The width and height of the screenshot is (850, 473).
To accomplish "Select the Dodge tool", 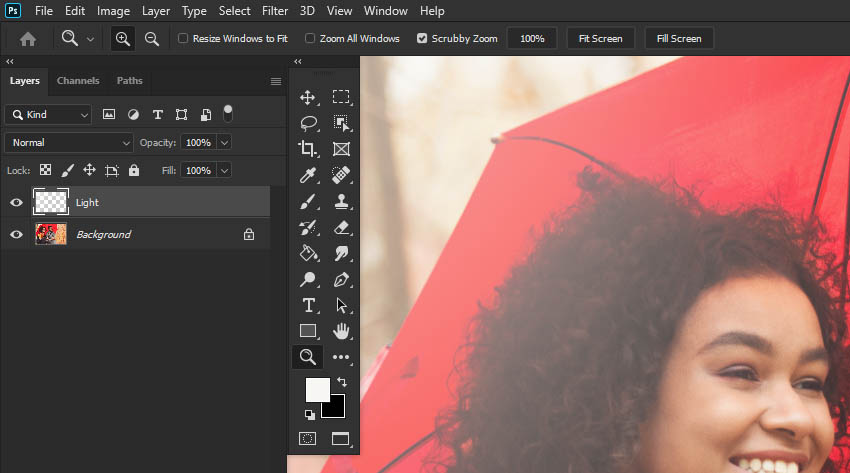I will 307,279.
